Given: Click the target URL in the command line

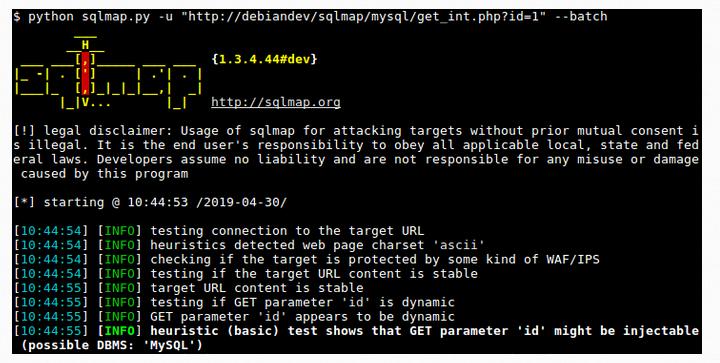Looking at the screenshot, I should (x=363, y=17).
